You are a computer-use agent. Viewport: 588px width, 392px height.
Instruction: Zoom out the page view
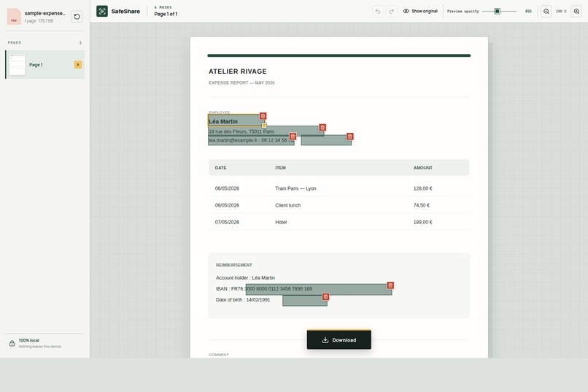546,11
